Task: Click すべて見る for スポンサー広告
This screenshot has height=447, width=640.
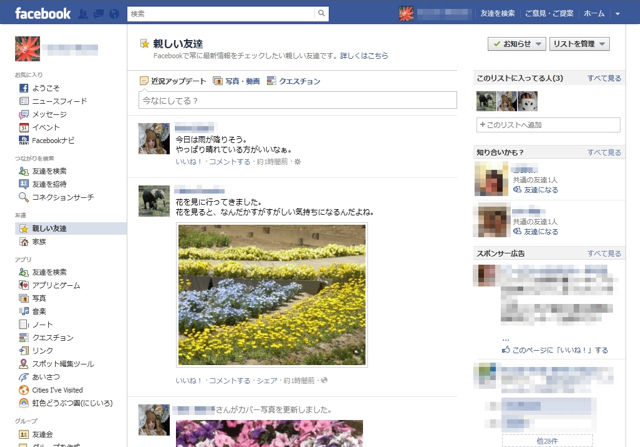Action: pos(604,254)
